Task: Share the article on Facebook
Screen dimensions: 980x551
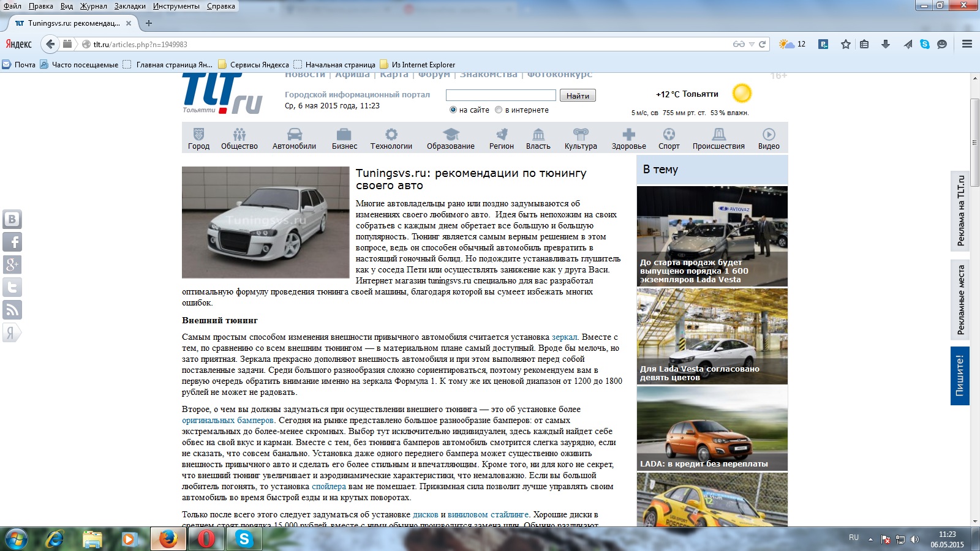Action: pyautogui.click(x=12, y=242)
